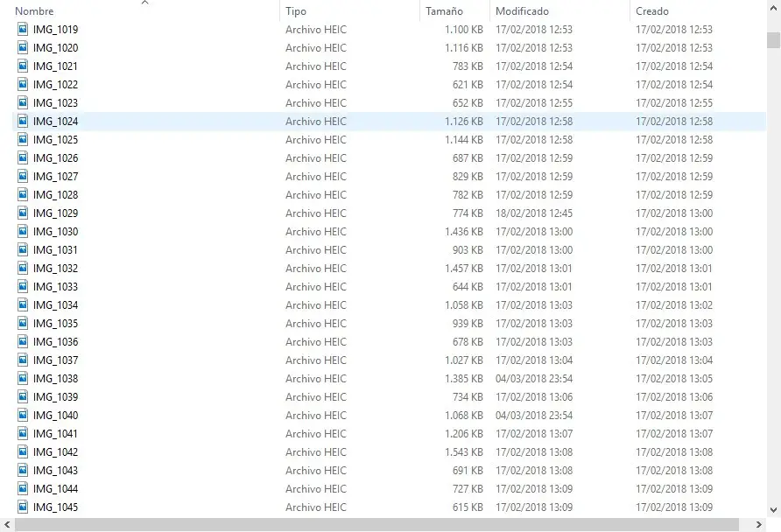This screenshot has height=532, width=781.
Task: Click the file icon of IMG_1041
Action: (x=23, y=433)
